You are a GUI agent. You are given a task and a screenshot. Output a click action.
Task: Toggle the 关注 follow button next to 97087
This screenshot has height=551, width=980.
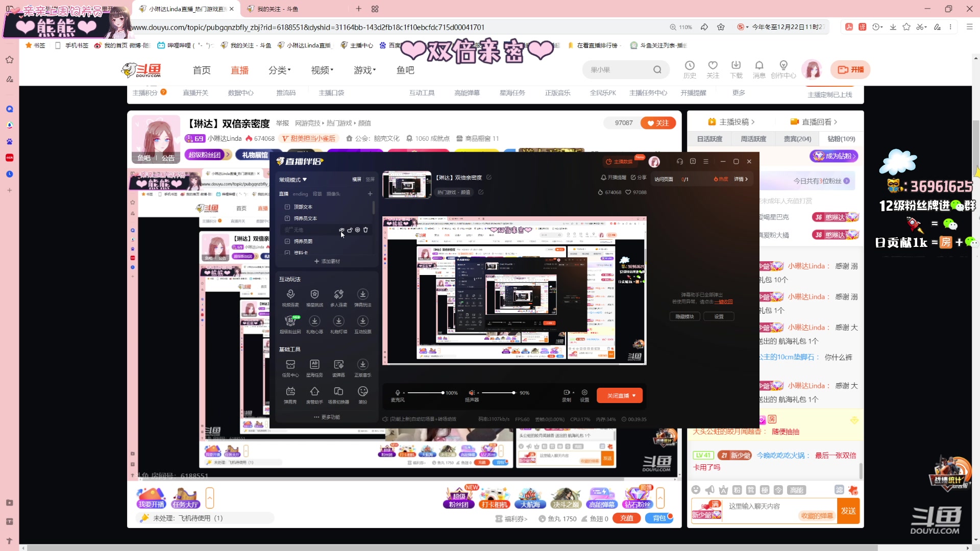tap(658, 123)
